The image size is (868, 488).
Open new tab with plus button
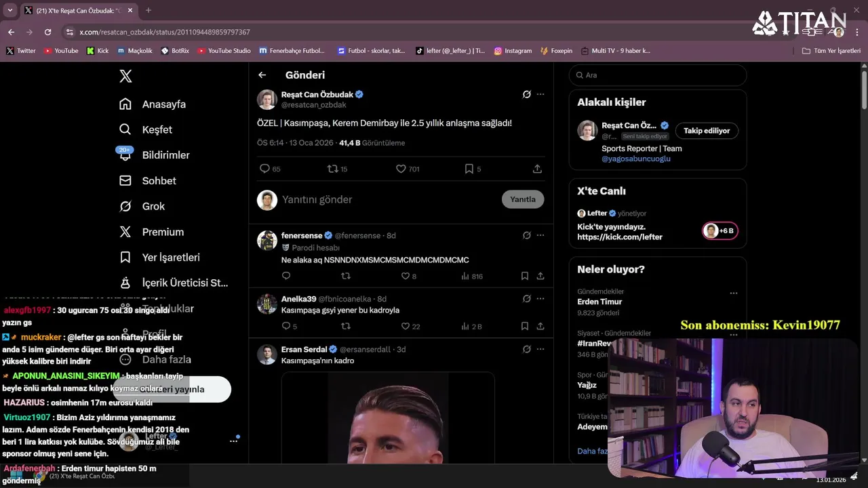(x=149, y=10)
